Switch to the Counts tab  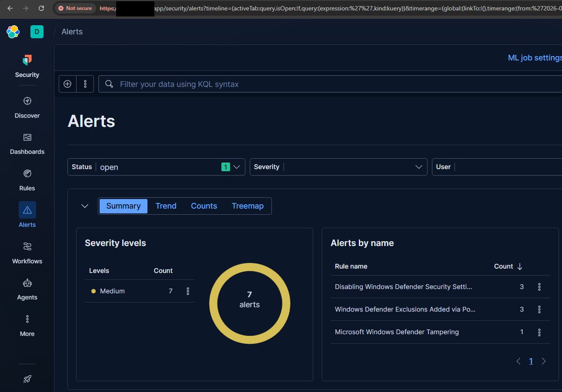pyautogui.click(x=204, y=206)
